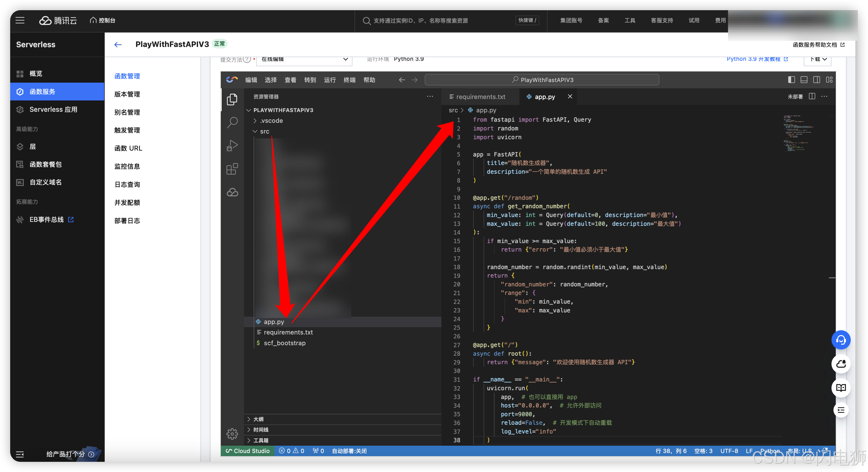Toggle primary sidebar layout button
Viewport: 868px width, 472px height.
click(x=792, y=80)
